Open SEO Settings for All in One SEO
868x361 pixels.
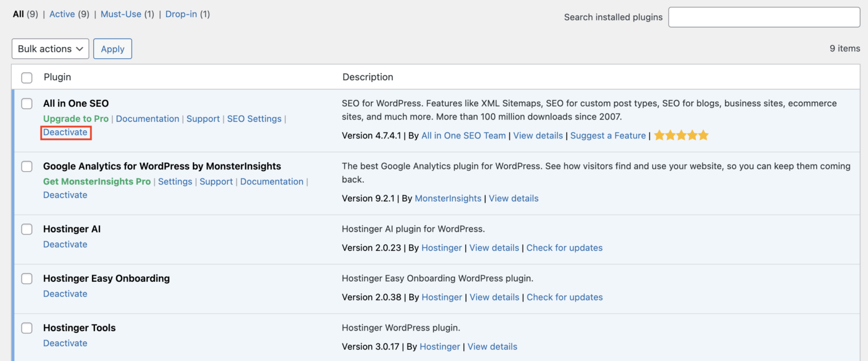tap(254, 119)
